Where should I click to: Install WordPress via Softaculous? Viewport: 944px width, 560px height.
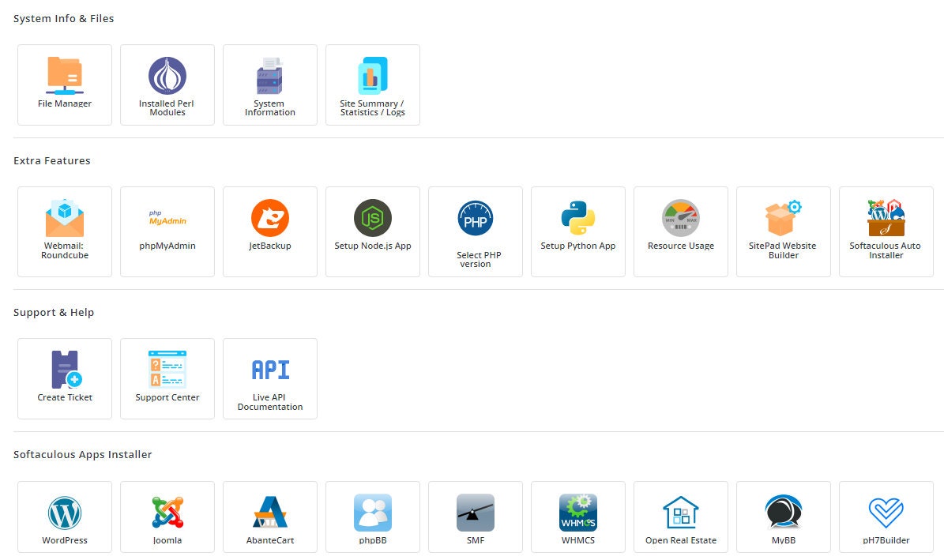(x=64, y=517)
